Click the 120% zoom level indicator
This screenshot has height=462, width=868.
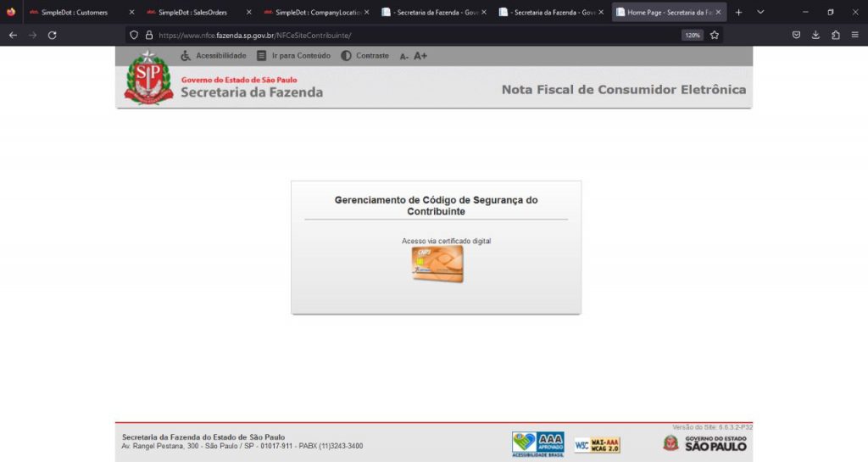click(692, 35)
